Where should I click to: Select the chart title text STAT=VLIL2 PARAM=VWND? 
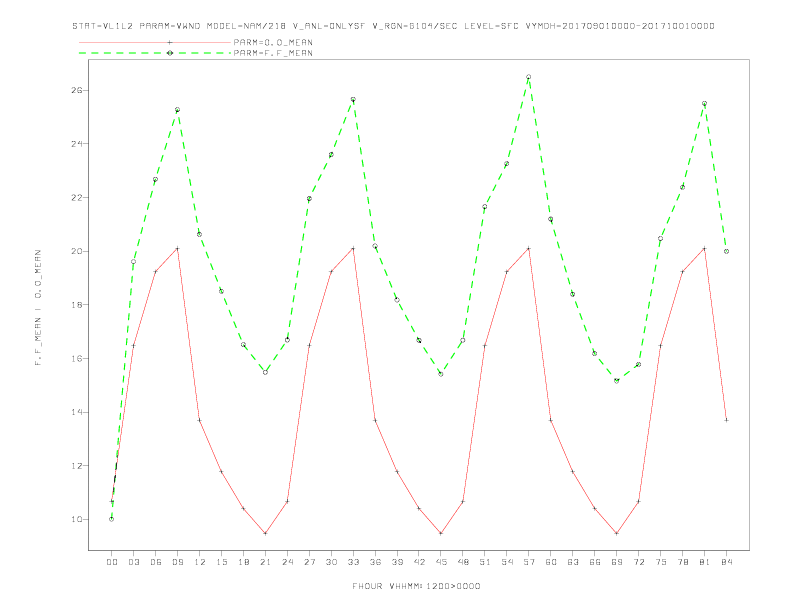coord(136,26)
